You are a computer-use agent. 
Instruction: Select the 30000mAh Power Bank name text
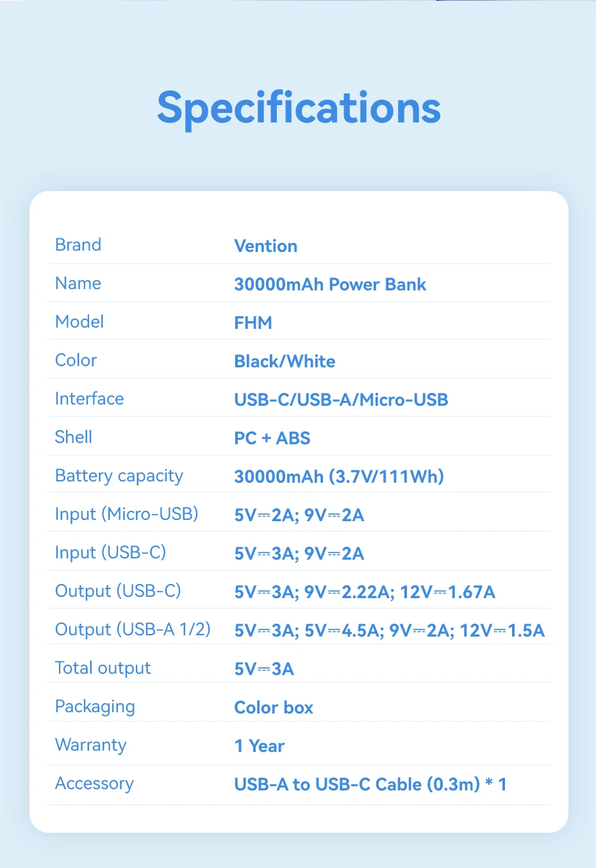(330, 285)
